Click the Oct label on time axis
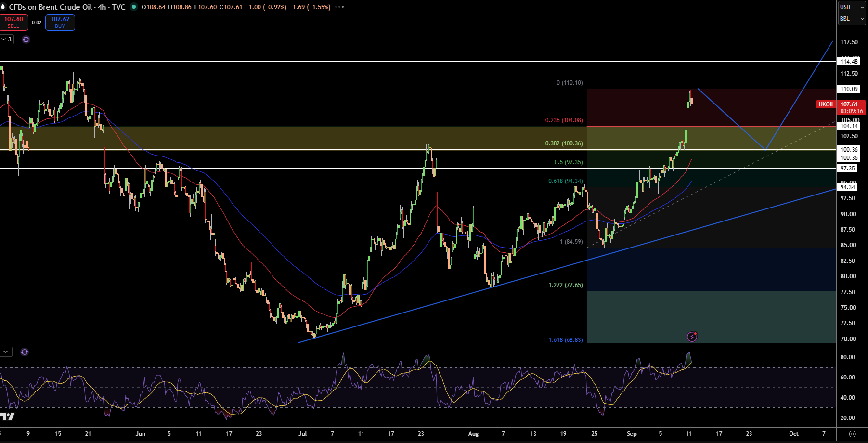The height and width of the screenshot is (443, 868). click(x=794, y=434)
